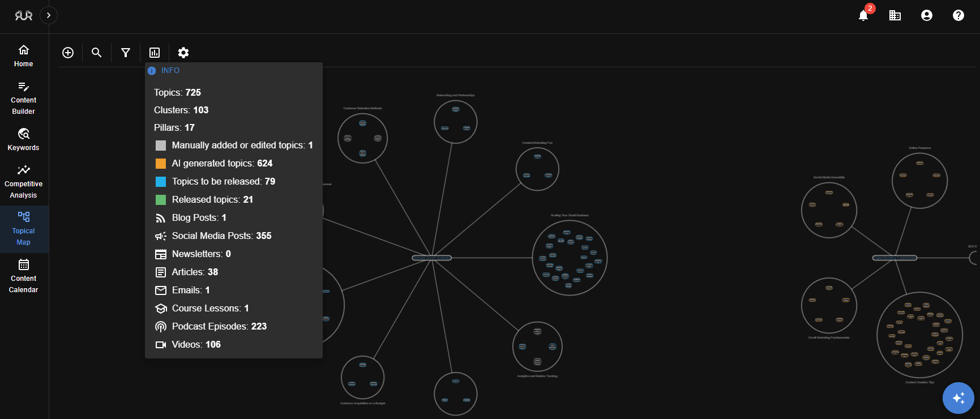Open Content Builder from the sidebar
The image size is (980, 419).
click(x=24, y=98)
